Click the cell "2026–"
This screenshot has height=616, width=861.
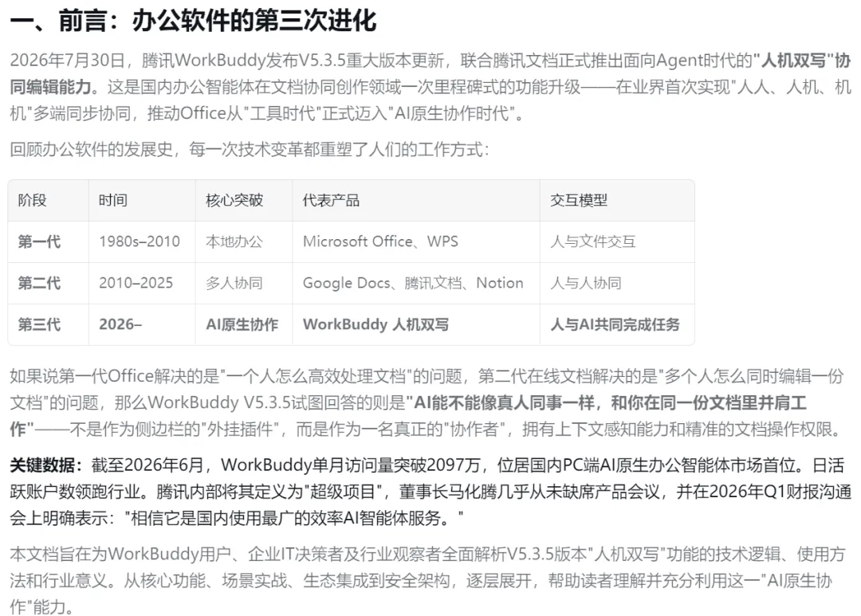point(120,324)
